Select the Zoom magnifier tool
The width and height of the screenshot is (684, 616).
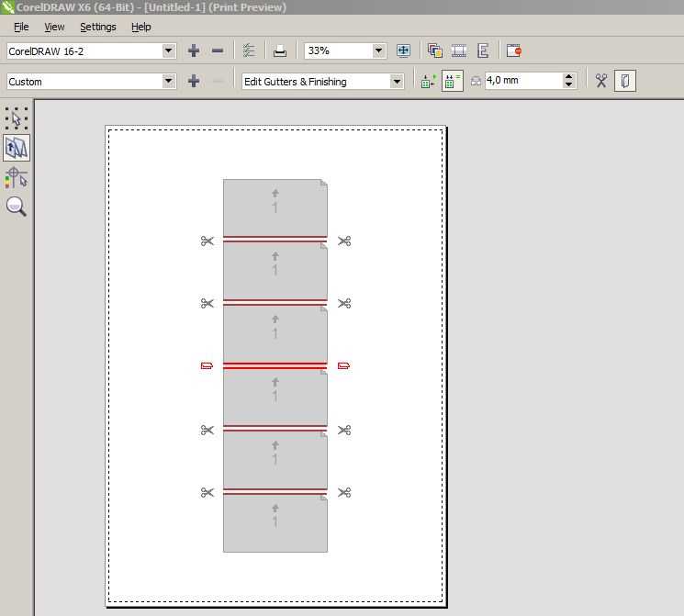pyautogui.click(x=17, y=207)
